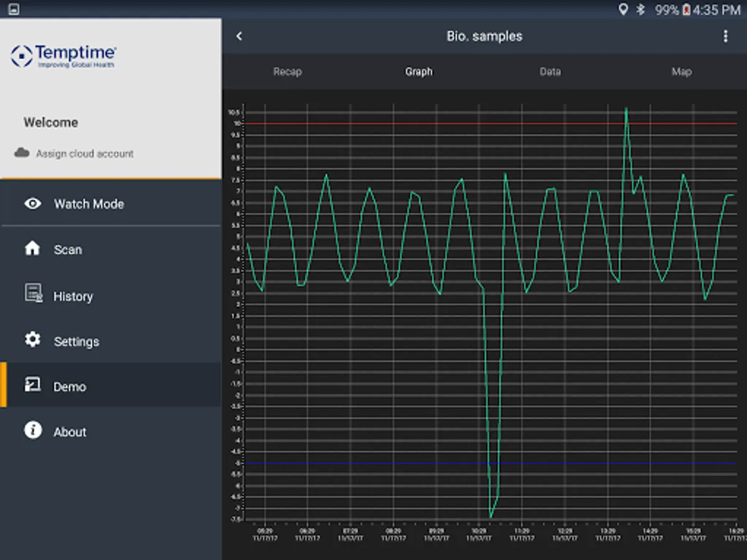747x560 pixels.
Task: Tap the cloud icon beside Assign cloud account
Action: (22, 153)
